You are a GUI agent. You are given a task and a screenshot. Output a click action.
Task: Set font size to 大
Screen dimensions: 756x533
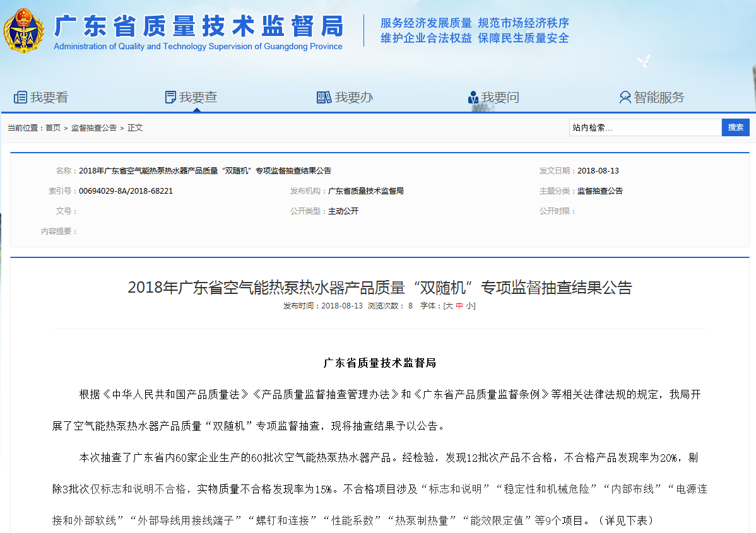pos(449,306)
